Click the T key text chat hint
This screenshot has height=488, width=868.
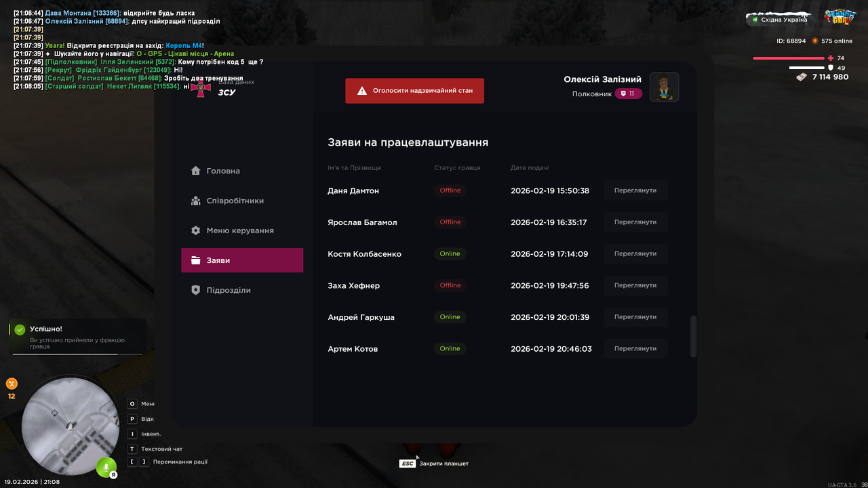click(132, 449)
